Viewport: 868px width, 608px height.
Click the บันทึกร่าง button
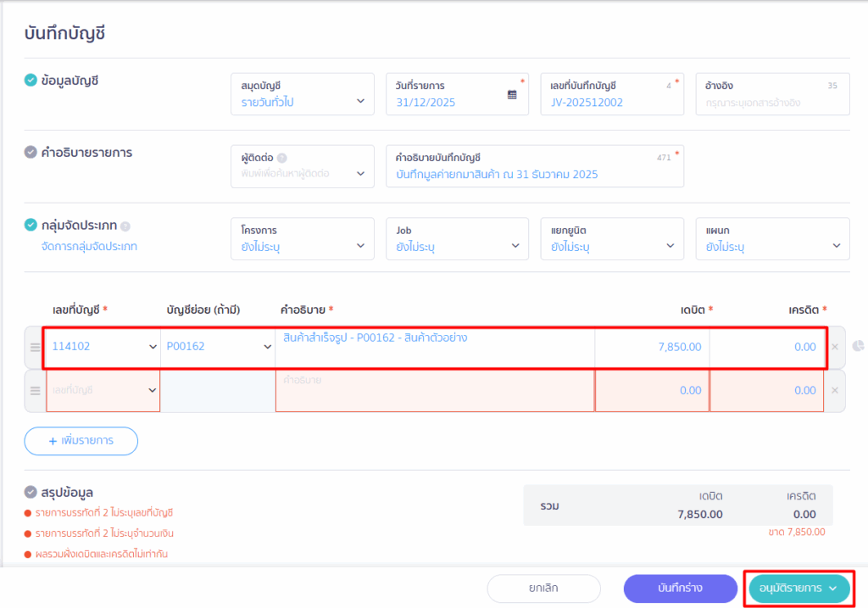(680, 588)
